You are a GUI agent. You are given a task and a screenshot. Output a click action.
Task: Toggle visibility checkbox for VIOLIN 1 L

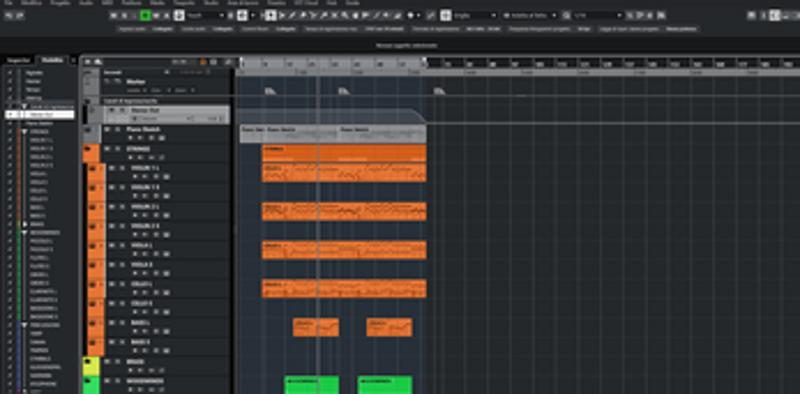[x=9, y=140]
